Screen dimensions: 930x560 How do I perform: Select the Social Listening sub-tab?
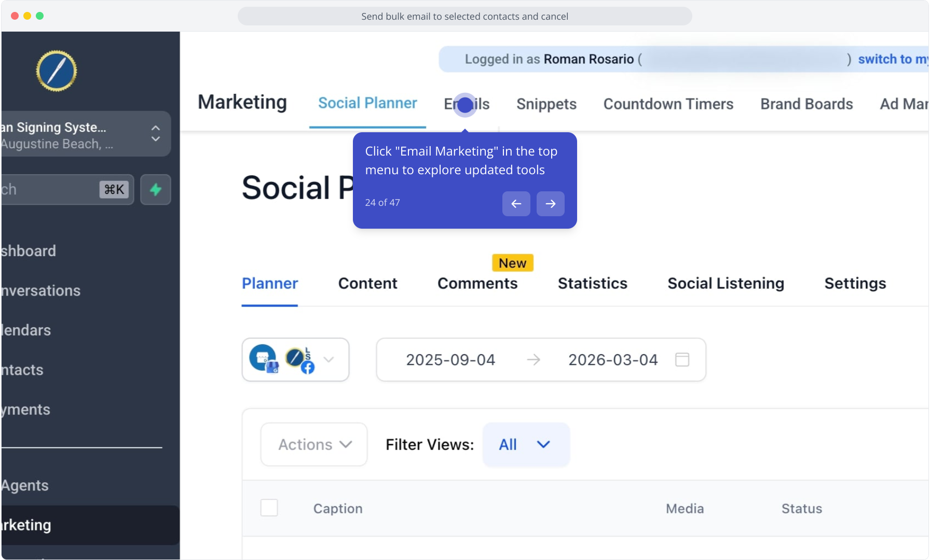(726, 284)
